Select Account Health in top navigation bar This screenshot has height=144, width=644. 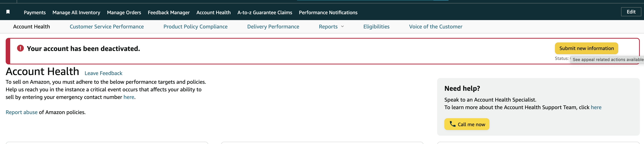(213, 13)
